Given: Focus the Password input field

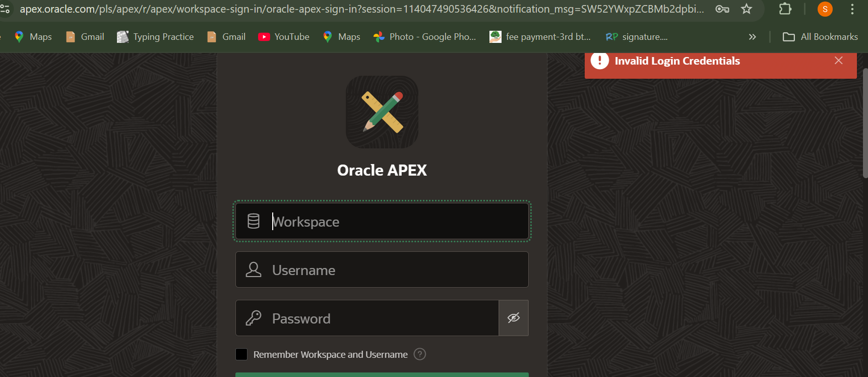Looking at the screenshot, I should click(x=367, y=318).
